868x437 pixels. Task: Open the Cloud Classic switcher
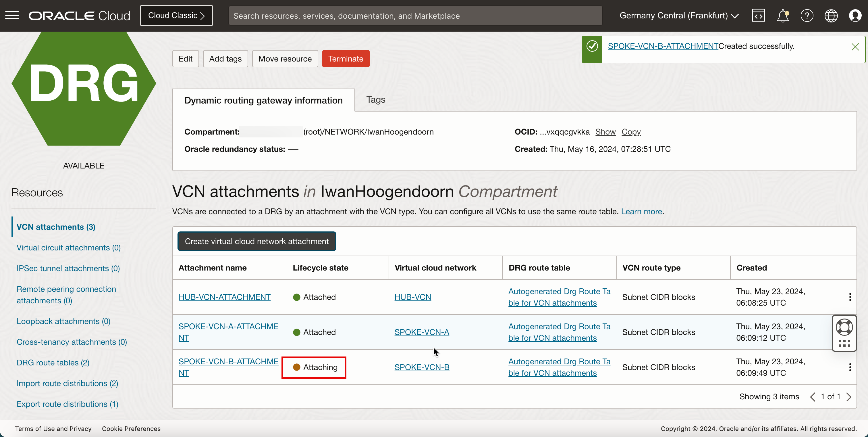pyautogui.click(x=176, y=16)
